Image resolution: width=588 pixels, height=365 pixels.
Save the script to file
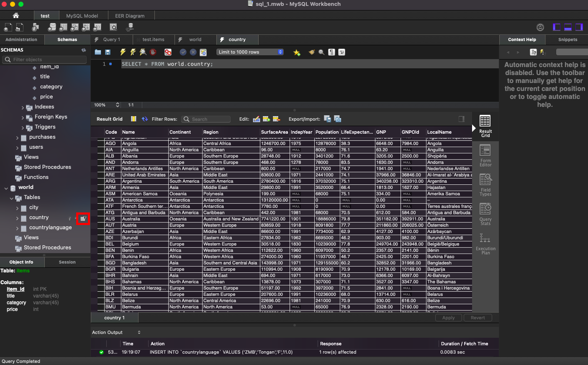coord(108,52)
